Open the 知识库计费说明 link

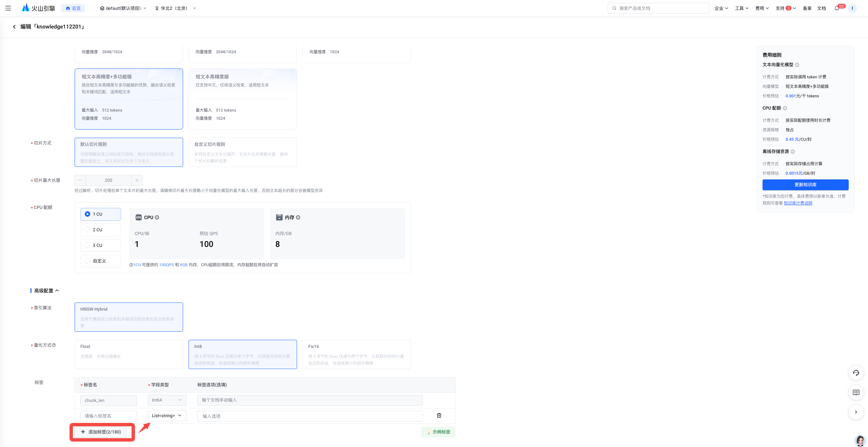(798, 203)
